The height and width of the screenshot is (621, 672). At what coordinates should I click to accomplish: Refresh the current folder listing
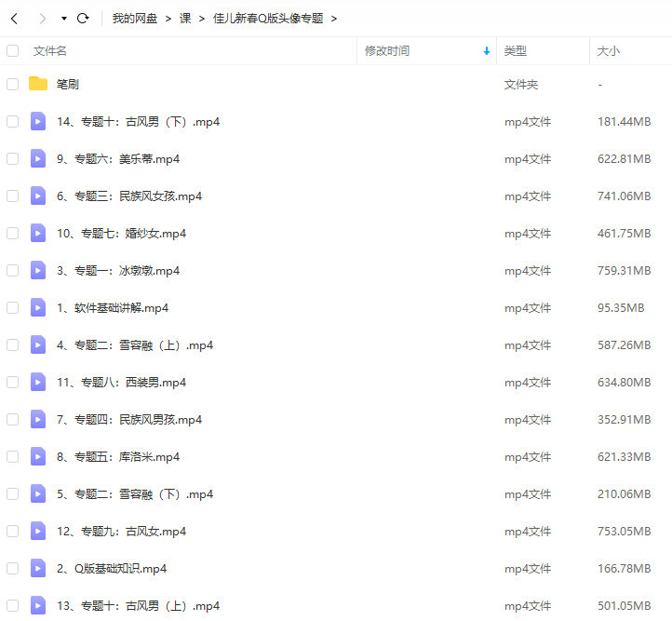click(83, 19)
